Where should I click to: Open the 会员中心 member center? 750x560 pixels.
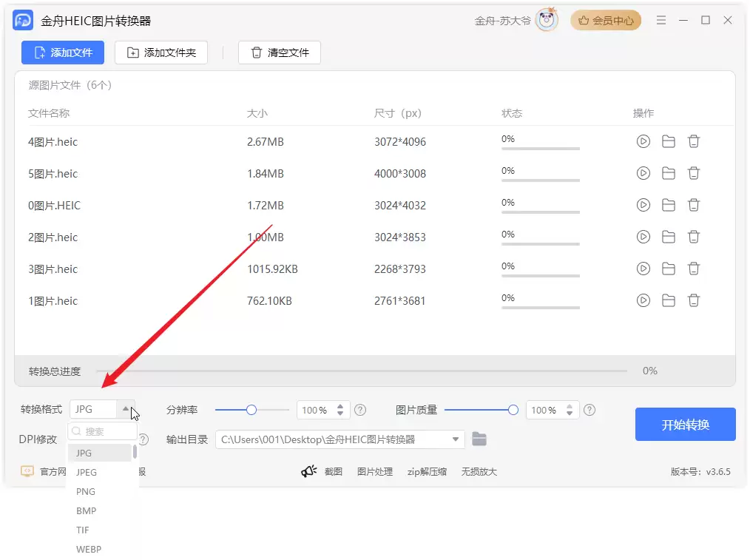[x=606, y=21]
